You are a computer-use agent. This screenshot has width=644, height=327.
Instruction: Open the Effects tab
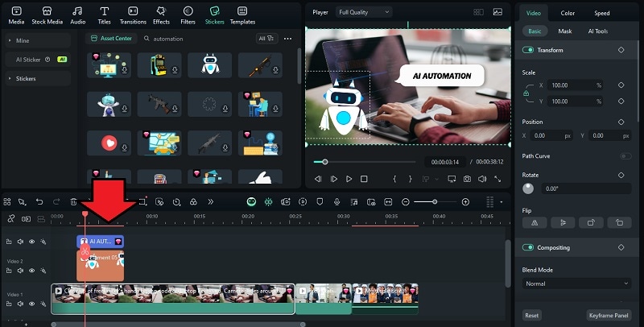(x=161, y=15)
